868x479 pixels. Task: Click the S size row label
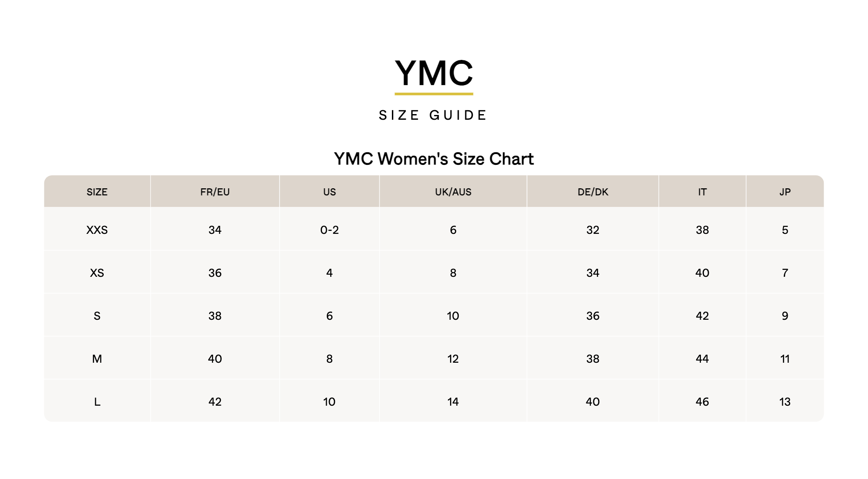(x=97, y=316)
